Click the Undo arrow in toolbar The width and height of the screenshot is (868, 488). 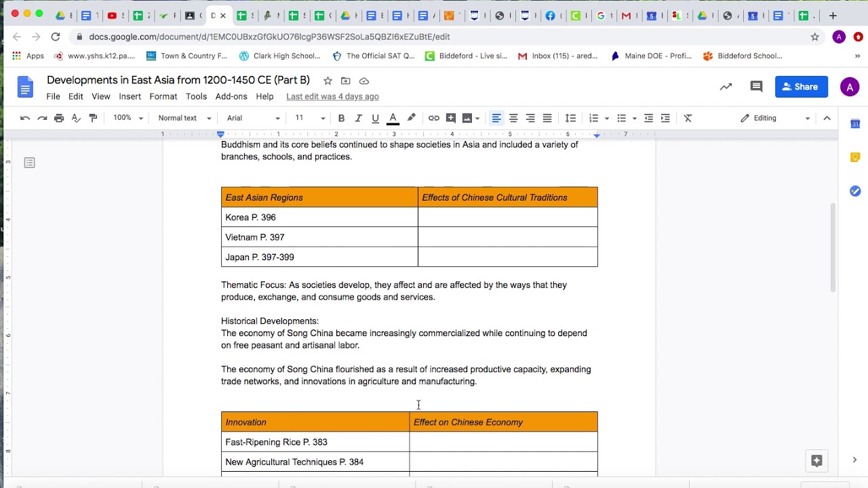(25, 118)
